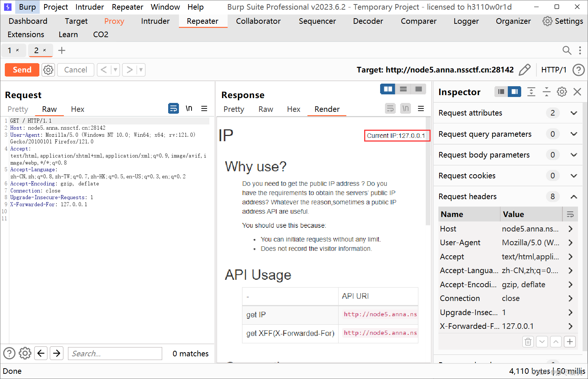Expand all Inspector sections icon
The width and height of the screenshot is (588, 379).
pyautogui.click(x=531, y=92)
